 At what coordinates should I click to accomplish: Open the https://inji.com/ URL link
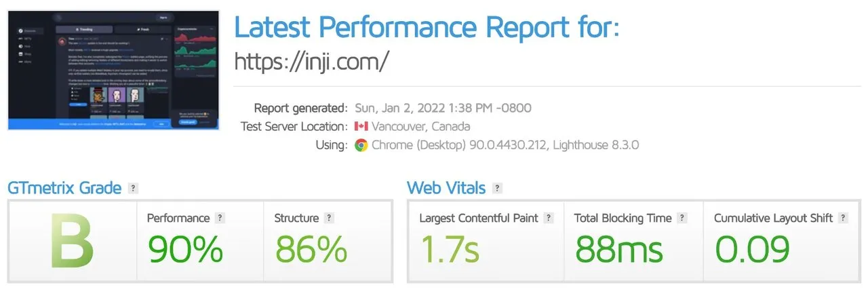pyautogui.click(x=311, y=61)
